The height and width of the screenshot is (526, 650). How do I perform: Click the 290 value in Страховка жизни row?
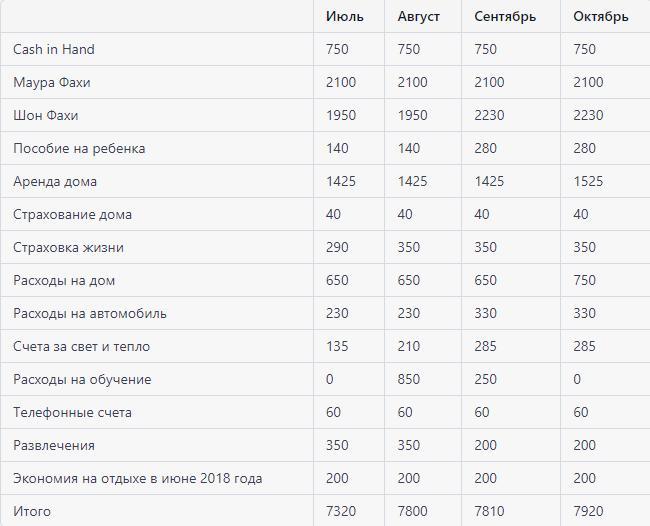[x=337, y=247]
